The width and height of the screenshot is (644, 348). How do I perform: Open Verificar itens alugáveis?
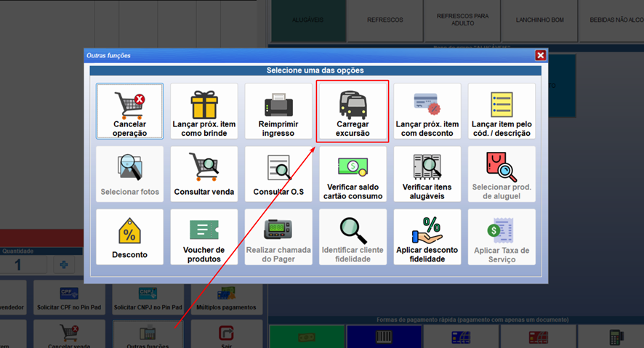coord(427,174)
